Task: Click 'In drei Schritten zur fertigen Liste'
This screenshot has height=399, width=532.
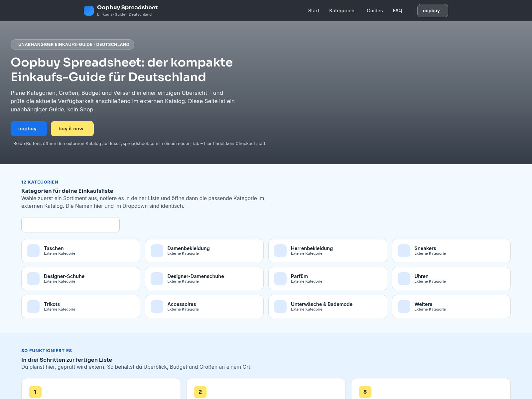Action: pyautogui.click(x=66, y=360)
